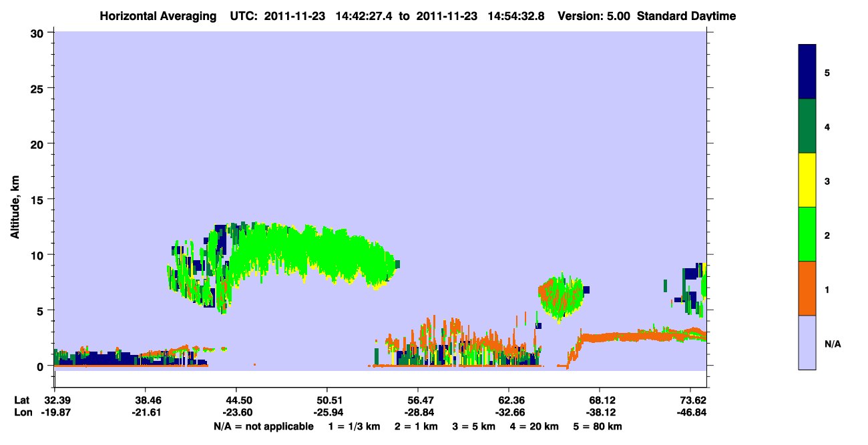868x445 pixels.
Task: Click the '4 = 20 km' legend entry
Action: (535, 426)
